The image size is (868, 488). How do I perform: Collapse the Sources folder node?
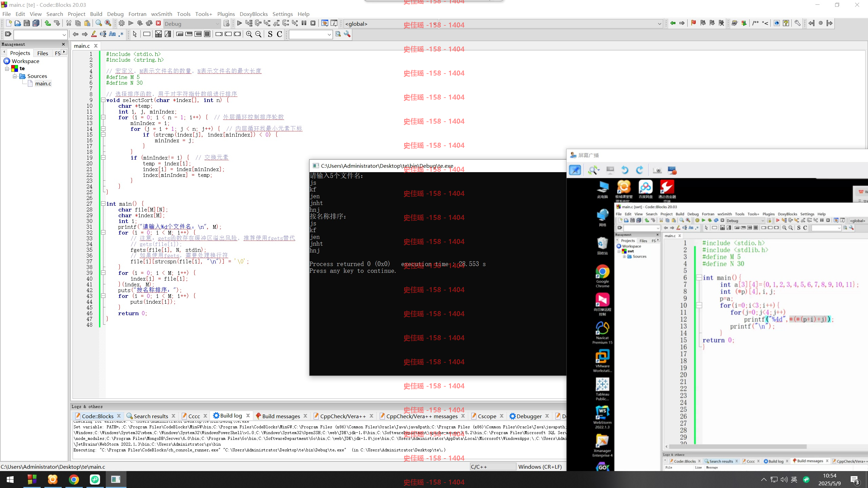[x=15, y=76]
